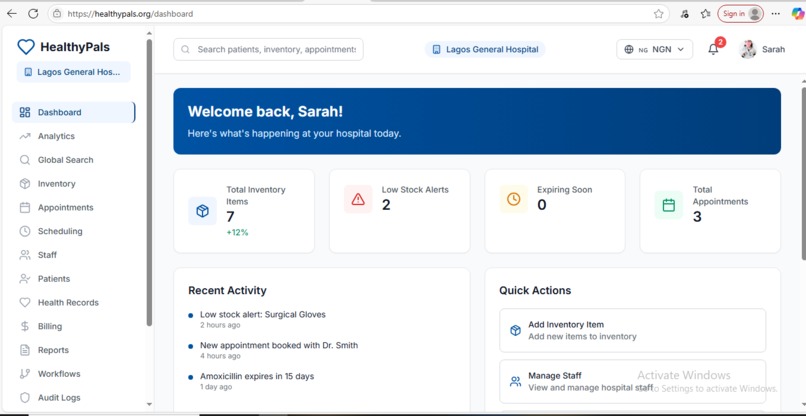This screenshot has width=806, height=416.
Task: Open the Dashboard menu item
Action: [x=74, y=112]
